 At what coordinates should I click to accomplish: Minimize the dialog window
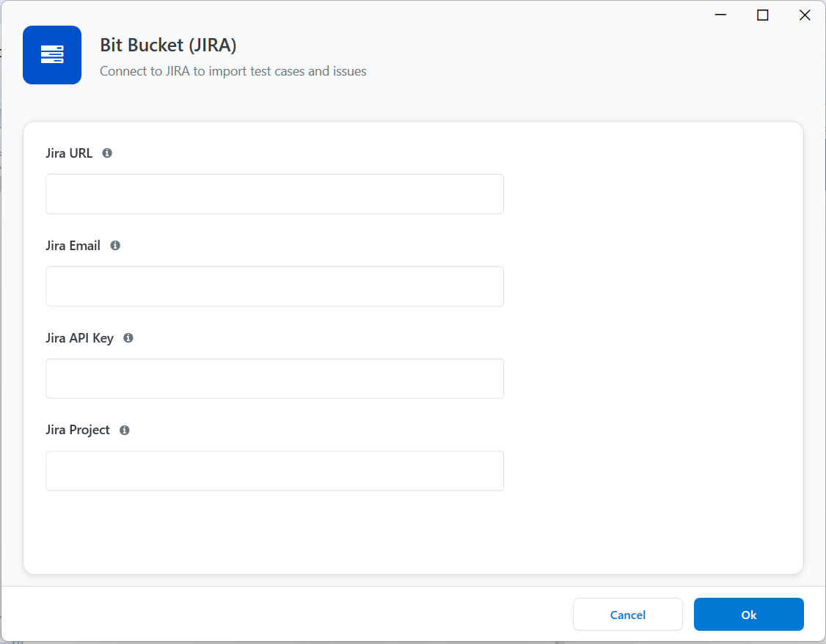[720, 15]
